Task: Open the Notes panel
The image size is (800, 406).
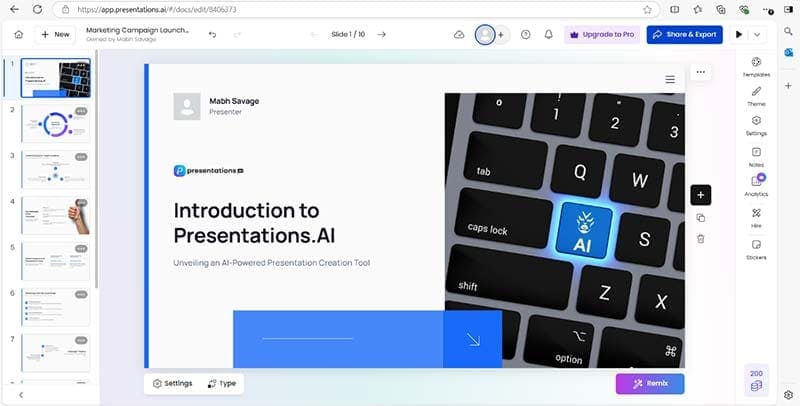Action: [756, 157]
